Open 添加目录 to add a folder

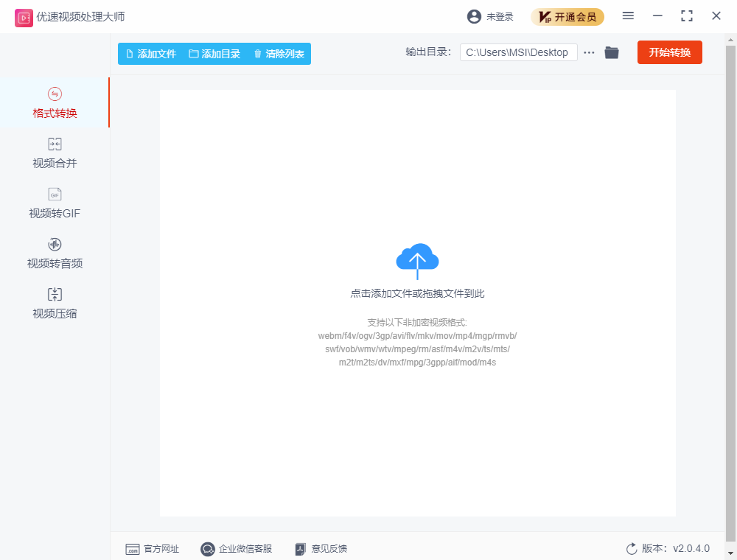pyautogui.click(x=214, y=53)
